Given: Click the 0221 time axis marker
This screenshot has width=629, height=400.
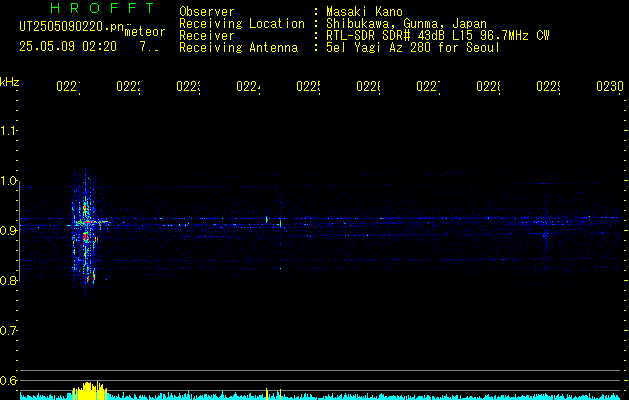Looking at the screenshot, I should [68, 86].
